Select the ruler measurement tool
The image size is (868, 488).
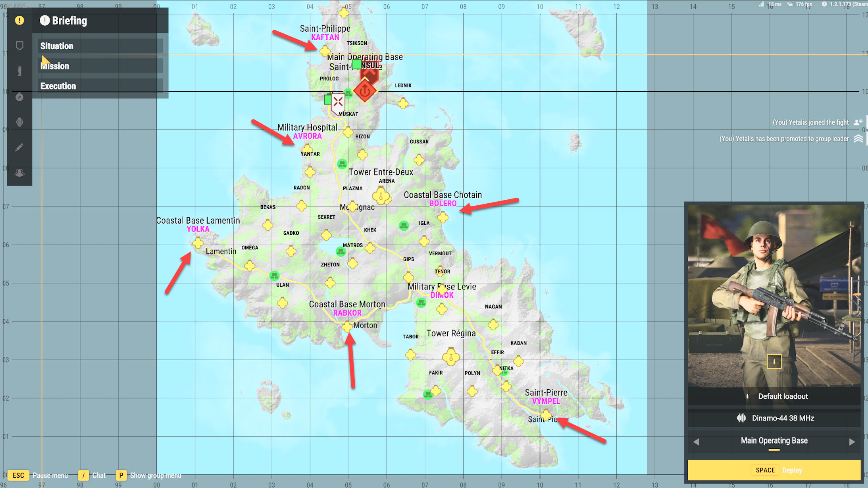point(19,70)
